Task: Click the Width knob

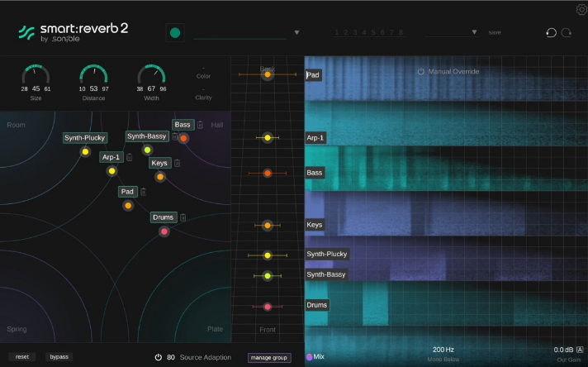Action: [151, 74]
